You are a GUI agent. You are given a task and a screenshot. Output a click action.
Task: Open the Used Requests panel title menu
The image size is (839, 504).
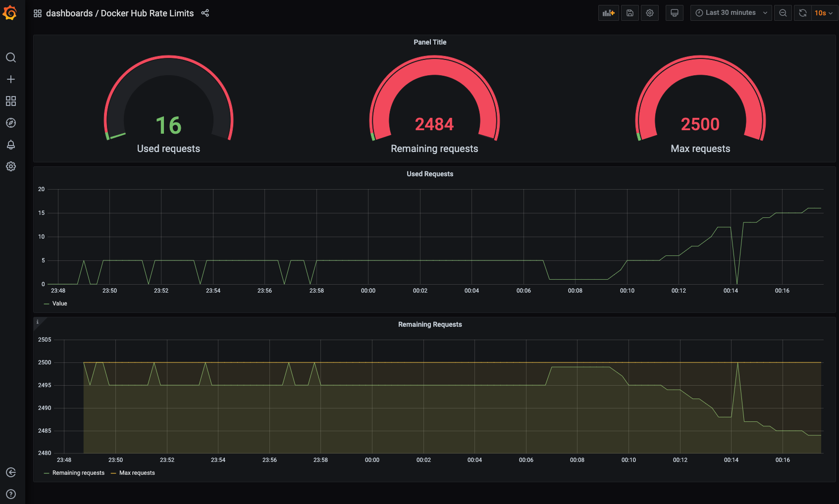(x=430, y=174)
